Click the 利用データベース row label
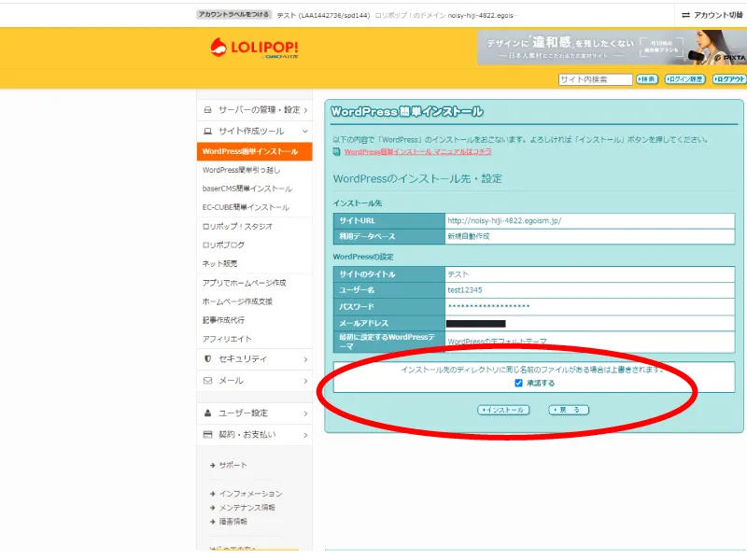 click(367, 237)
